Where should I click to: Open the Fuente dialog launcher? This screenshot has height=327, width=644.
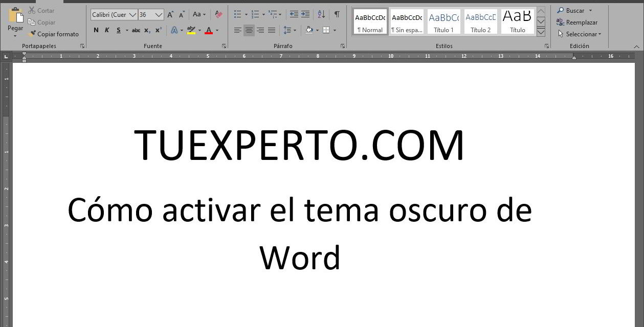click(224, 46)
